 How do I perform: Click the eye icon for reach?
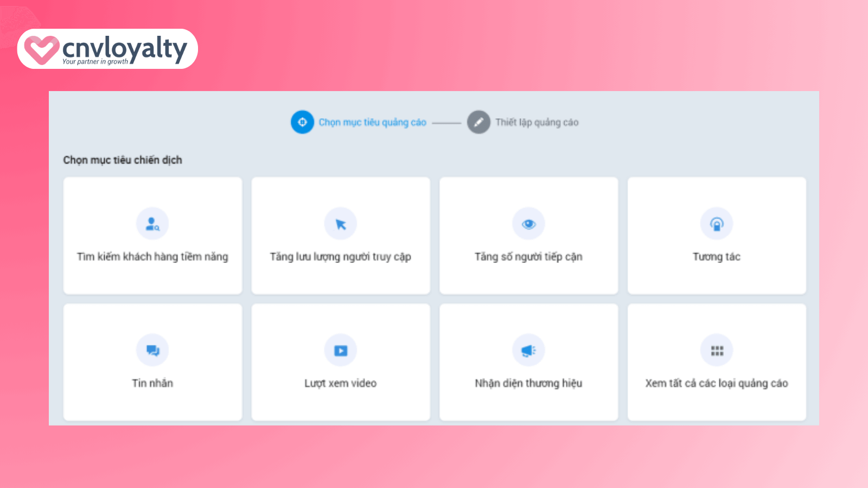click(528, 224)
